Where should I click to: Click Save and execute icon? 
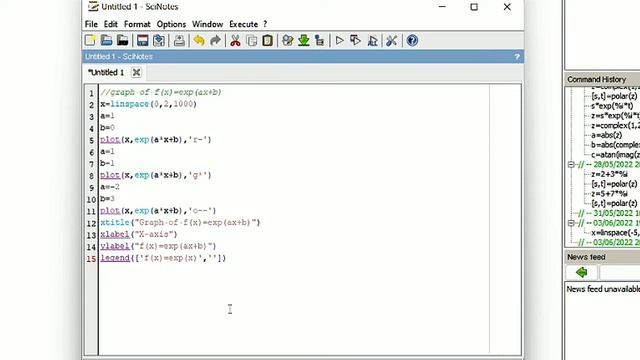pyautogui.click(x=356, y=40)
